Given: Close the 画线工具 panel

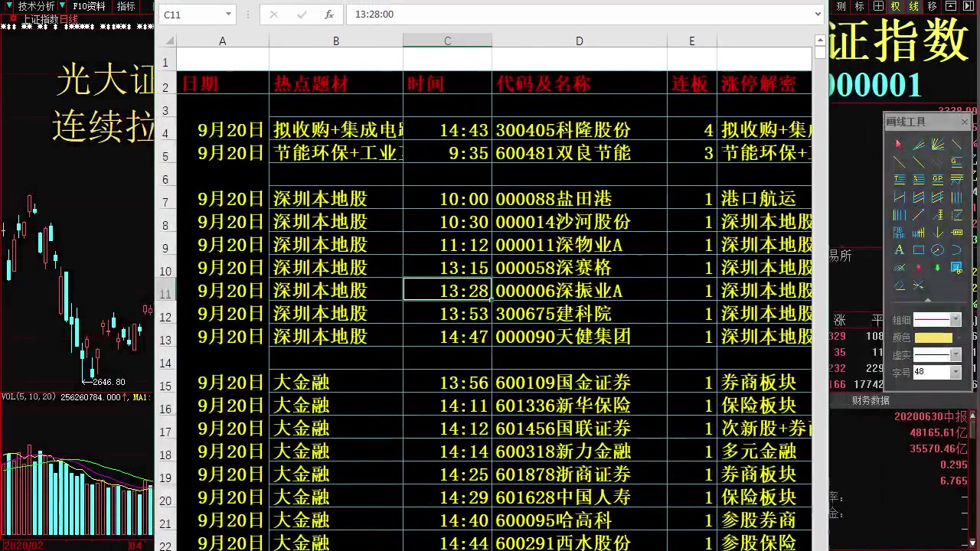Looking at the screenshot, I should click(964, 122).
